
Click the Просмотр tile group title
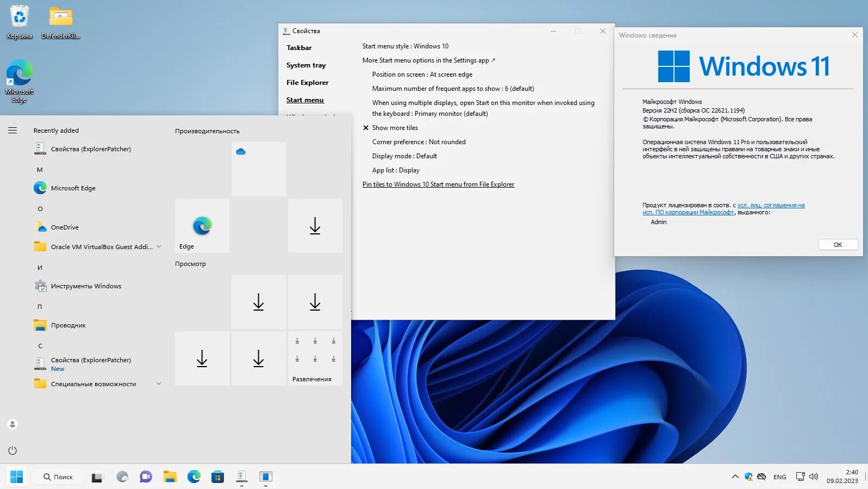(190, 264)
